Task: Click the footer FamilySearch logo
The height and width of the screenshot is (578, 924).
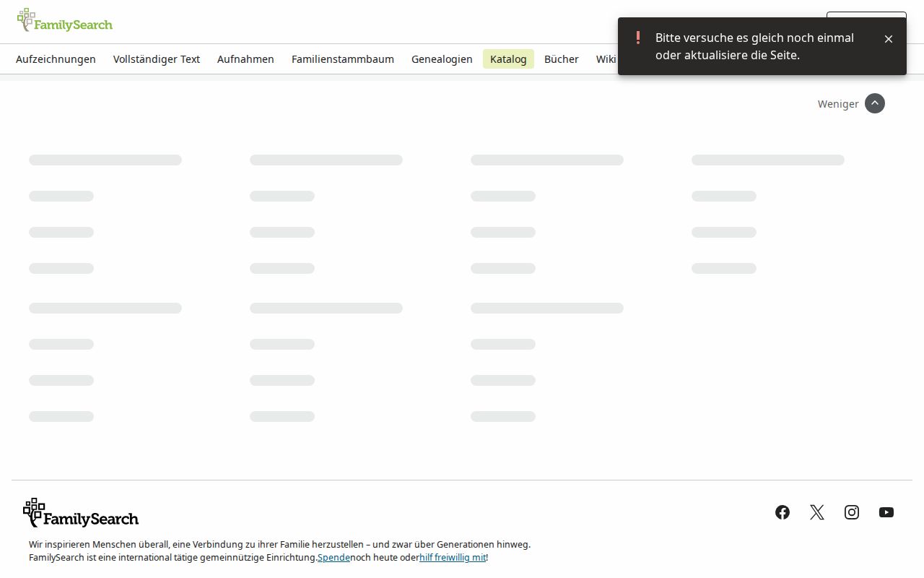Action: tap(81, 513)
